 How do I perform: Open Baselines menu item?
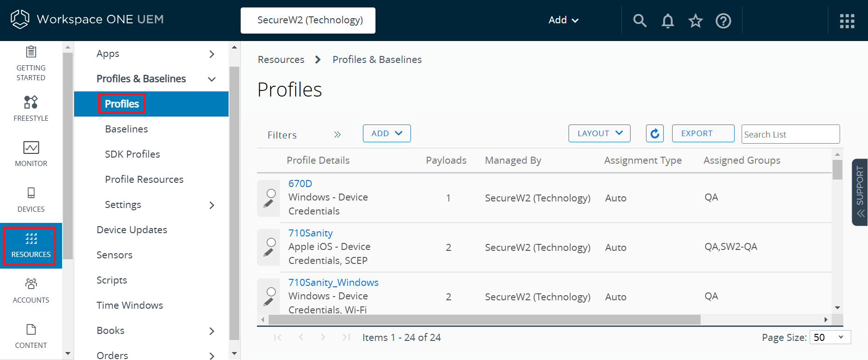pyautogui.click(x=126, y=129)
